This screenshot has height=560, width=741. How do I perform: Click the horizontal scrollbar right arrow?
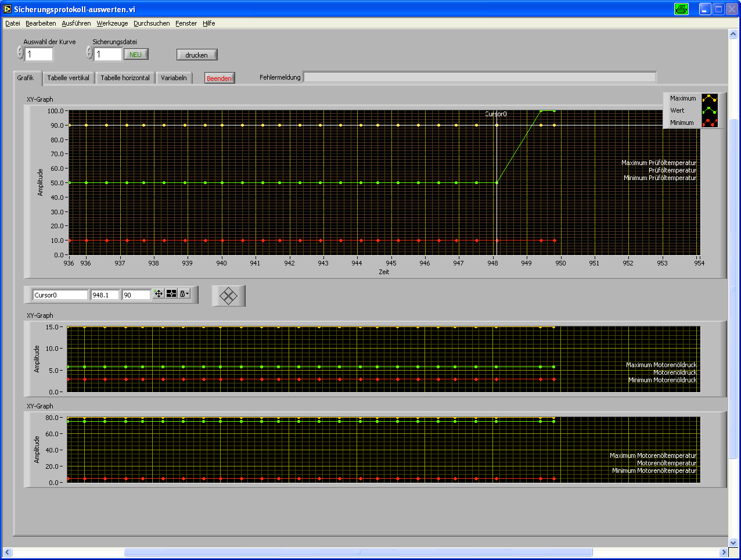click(724, 552)
